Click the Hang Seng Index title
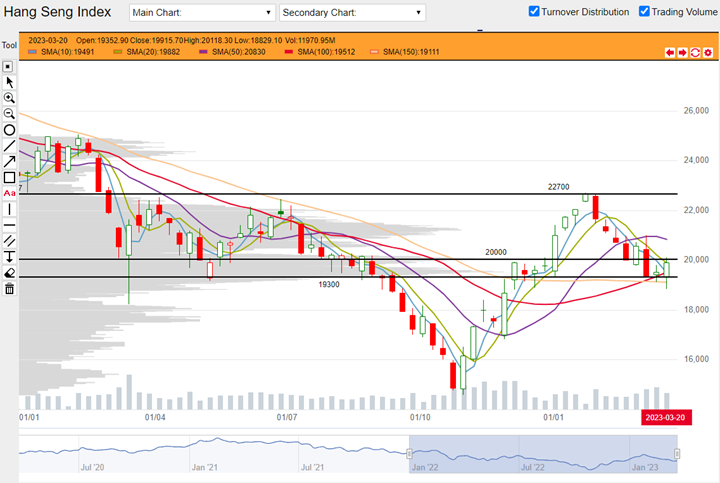The width and height of the screenshot is (720, 483). (57, 12)
